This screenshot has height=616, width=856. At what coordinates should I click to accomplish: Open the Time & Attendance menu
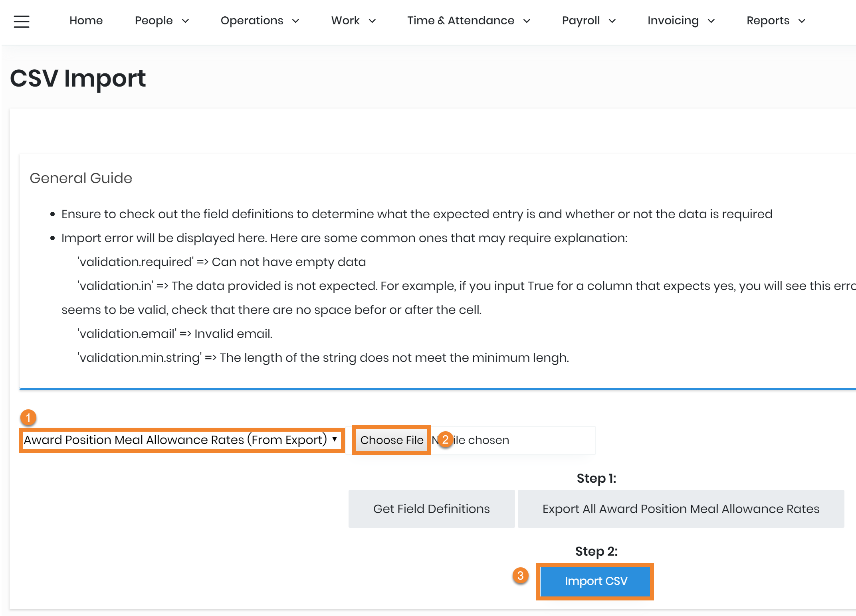pos(461,21)
